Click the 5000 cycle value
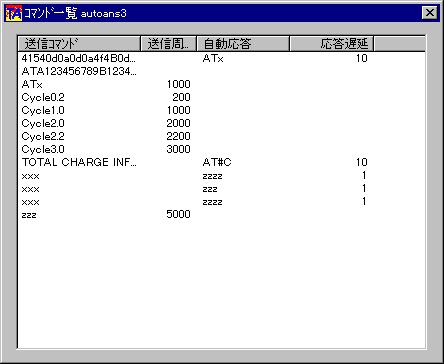444x364 pixels. [178, 214]
